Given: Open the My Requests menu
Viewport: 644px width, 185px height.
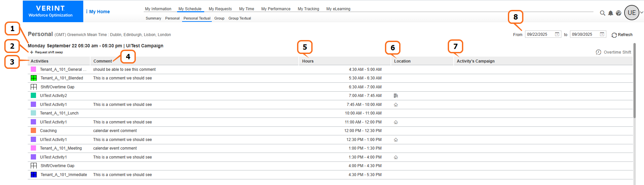Looking at the screenshot, I should tap(220, 9).
